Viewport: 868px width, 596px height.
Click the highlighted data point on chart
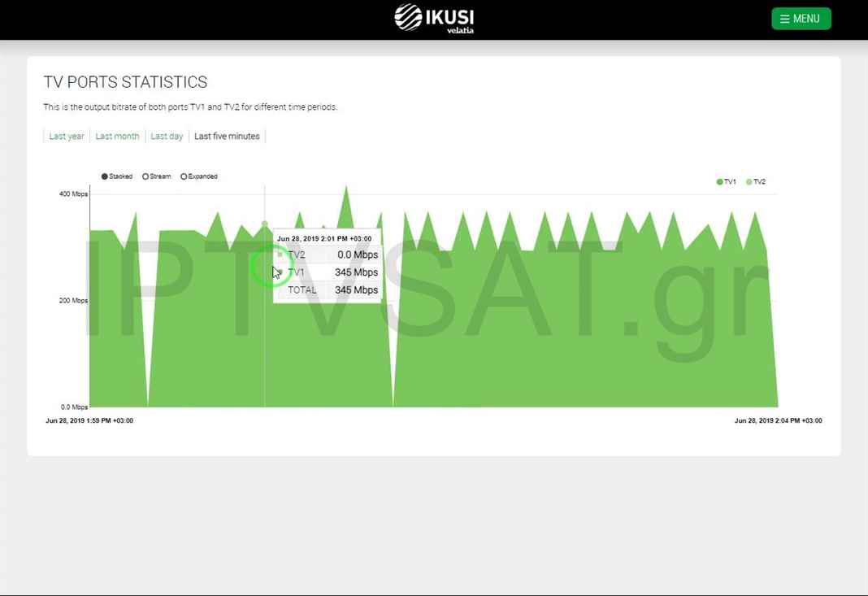click(x=264, y=224)
